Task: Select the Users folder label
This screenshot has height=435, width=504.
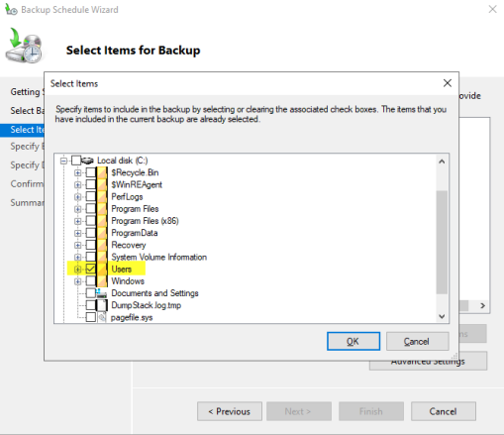Action: coord(122,270)
